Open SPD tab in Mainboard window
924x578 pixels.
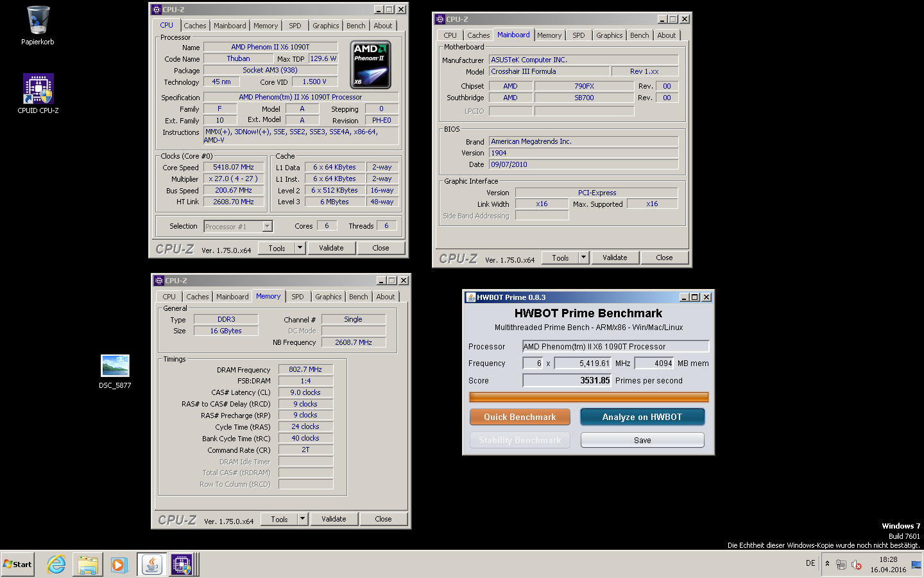pos(579,35)
